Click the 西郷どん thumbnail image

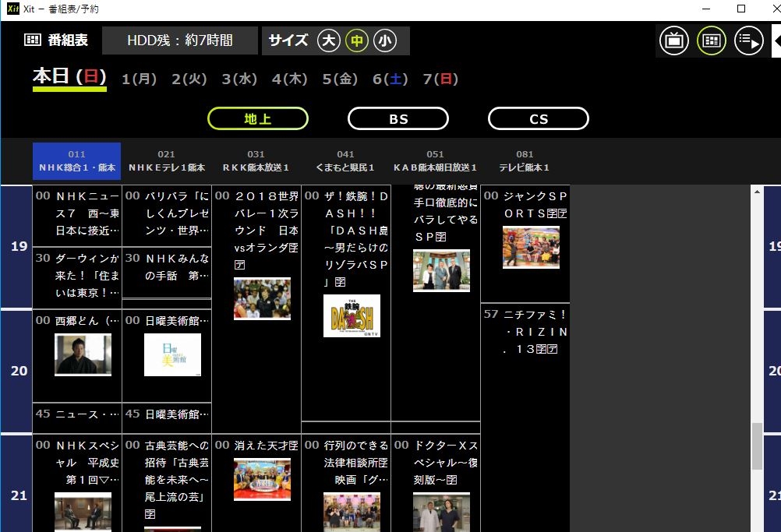point(83,354)
